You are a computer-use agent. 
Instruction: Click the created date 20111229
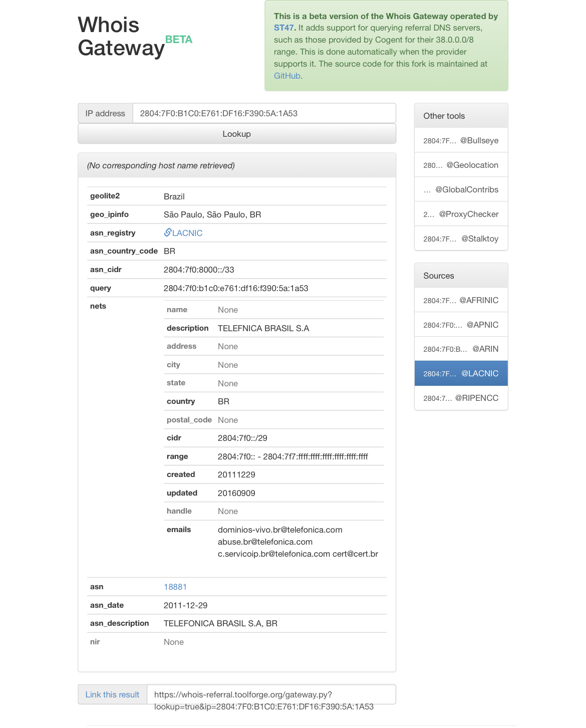pos(236,474)
